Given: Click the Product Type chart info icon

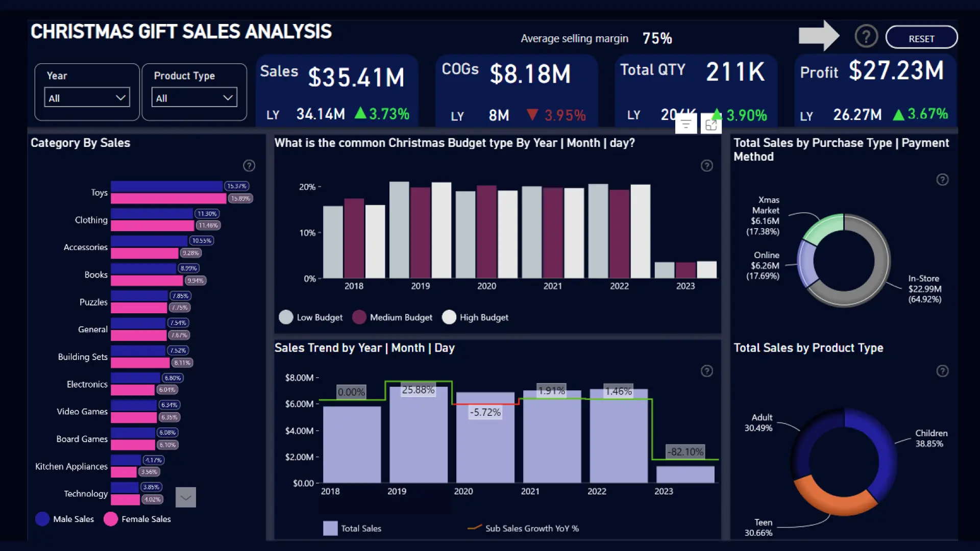Looking at the screenshot, I should point(943,371).
